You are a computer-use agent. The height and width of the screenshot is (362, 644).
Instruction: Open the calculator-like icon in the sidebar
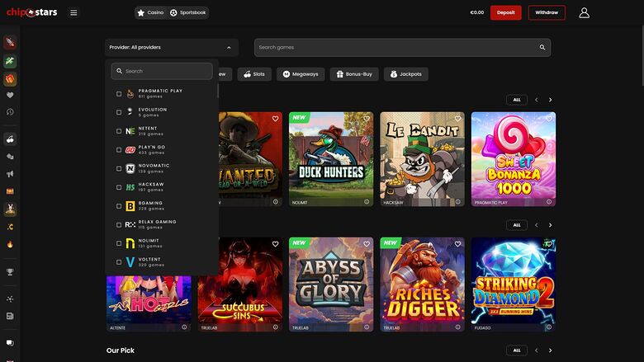[x=10, y=316]
